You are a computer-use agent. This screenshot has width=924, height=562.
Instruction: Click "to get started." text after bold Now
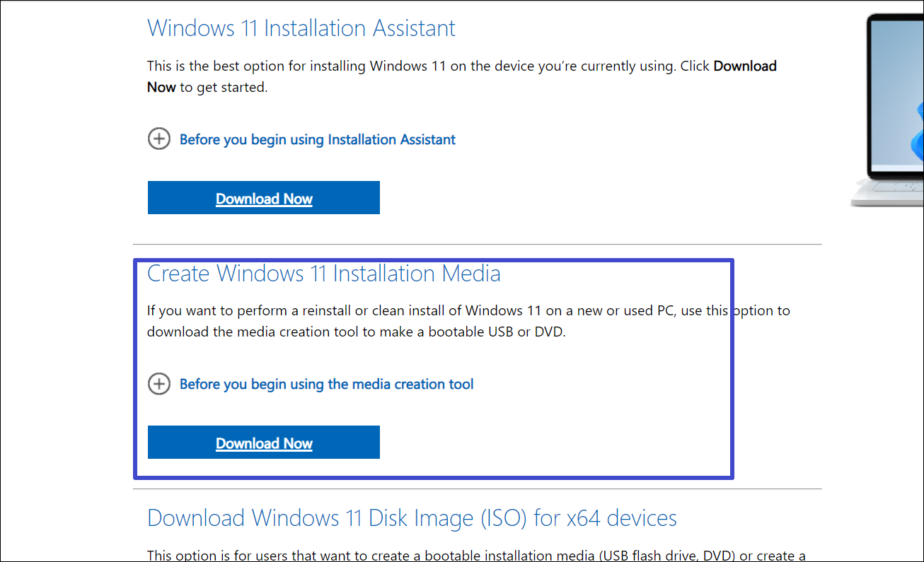point(224,88)
